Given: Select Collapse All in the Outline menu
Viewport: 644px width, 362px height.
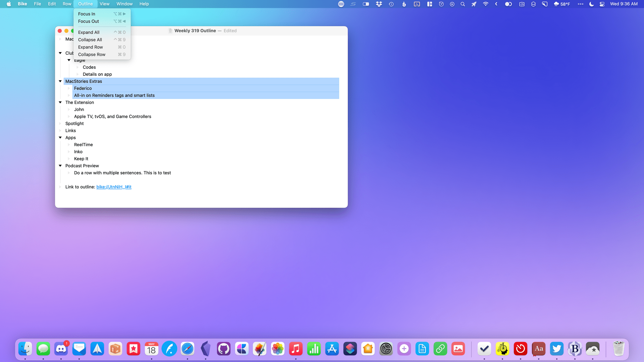Looking at the screenshot, I should 102,40.
